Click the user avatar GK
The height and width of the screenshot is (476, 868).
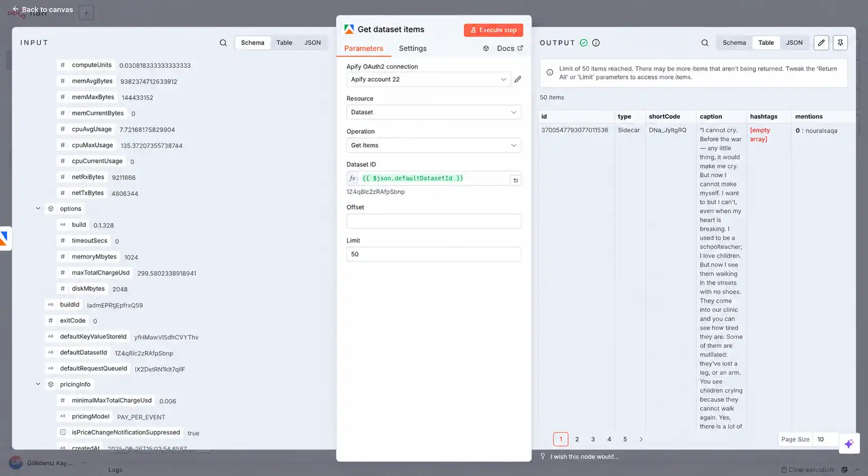pyautogui.click(x=16, y=463)
